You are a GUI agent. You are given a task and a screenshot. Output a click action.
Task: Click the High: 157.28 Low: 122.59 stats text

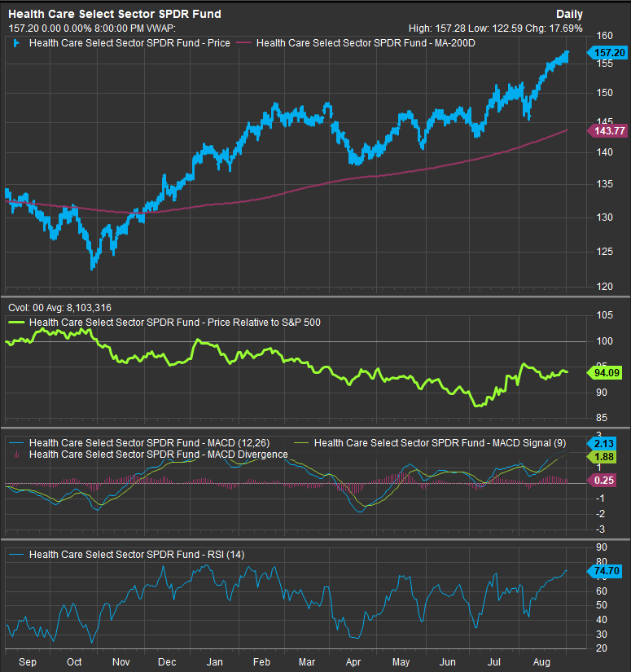(496, 29)
